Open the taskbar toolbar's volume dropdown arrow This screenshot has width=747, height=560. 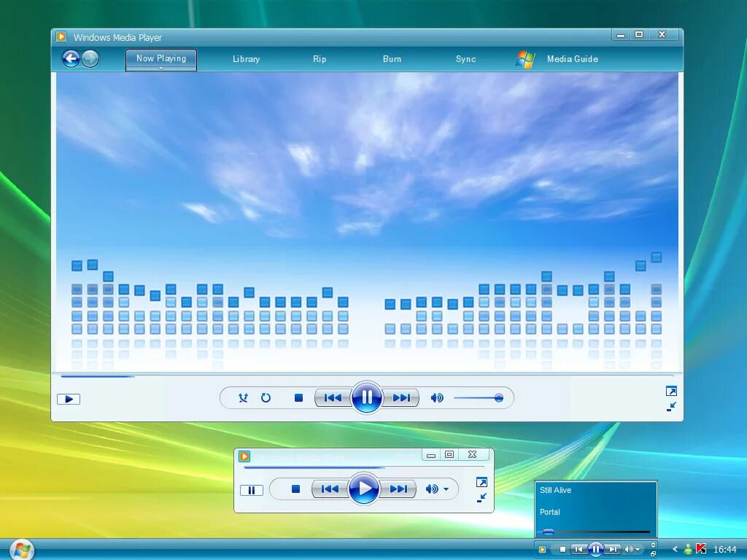[638, 550]
